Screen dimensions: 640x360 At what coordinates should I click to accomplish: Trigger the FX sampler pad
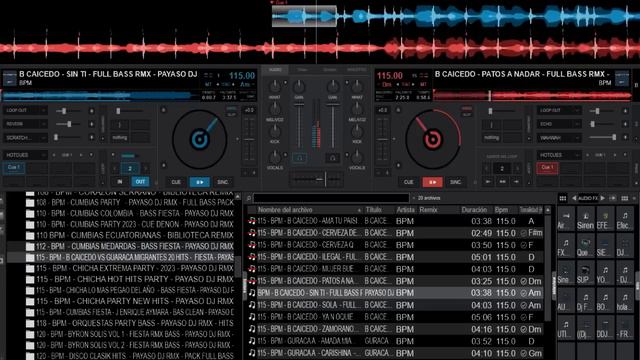pyautogui.click(x=565, y=246)
